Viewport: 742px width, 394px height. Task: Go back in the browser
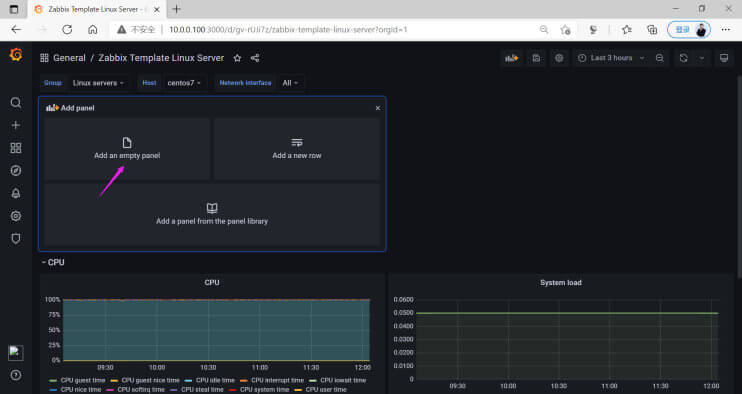[x=16, y=29]
